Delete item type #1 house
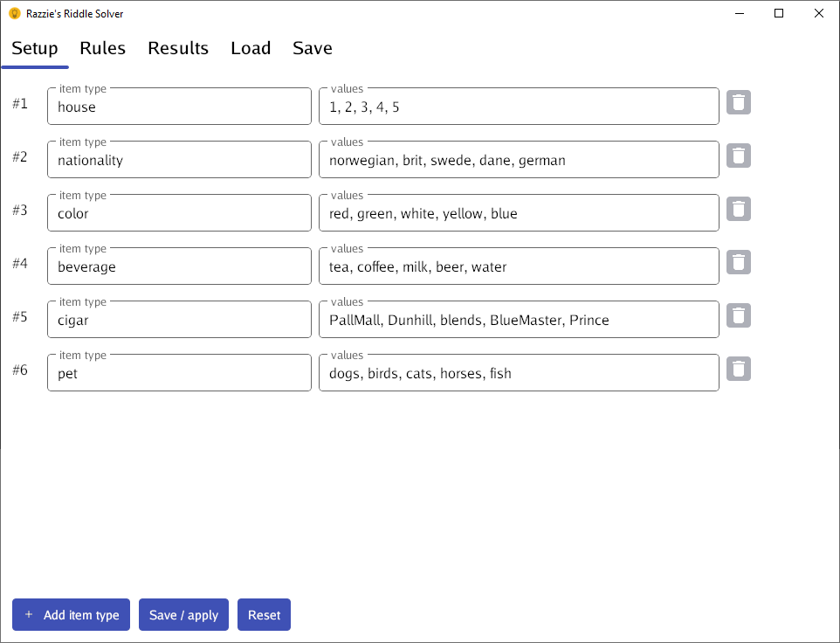The image size is (840, 643). click(738, 103)
